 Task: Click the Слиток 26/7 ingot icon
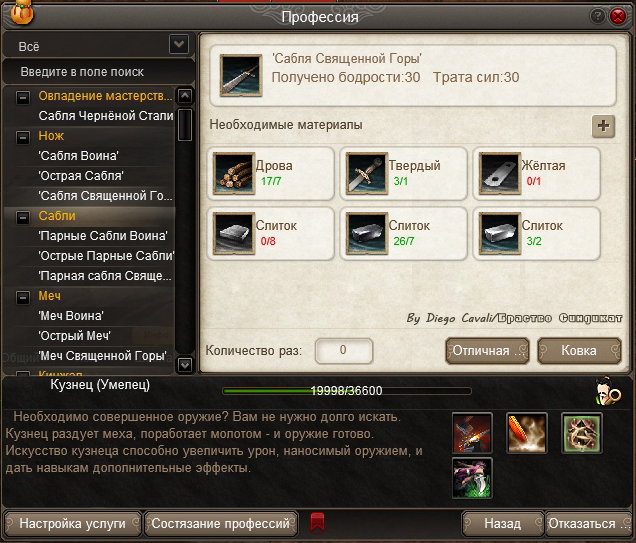(367, 233)
